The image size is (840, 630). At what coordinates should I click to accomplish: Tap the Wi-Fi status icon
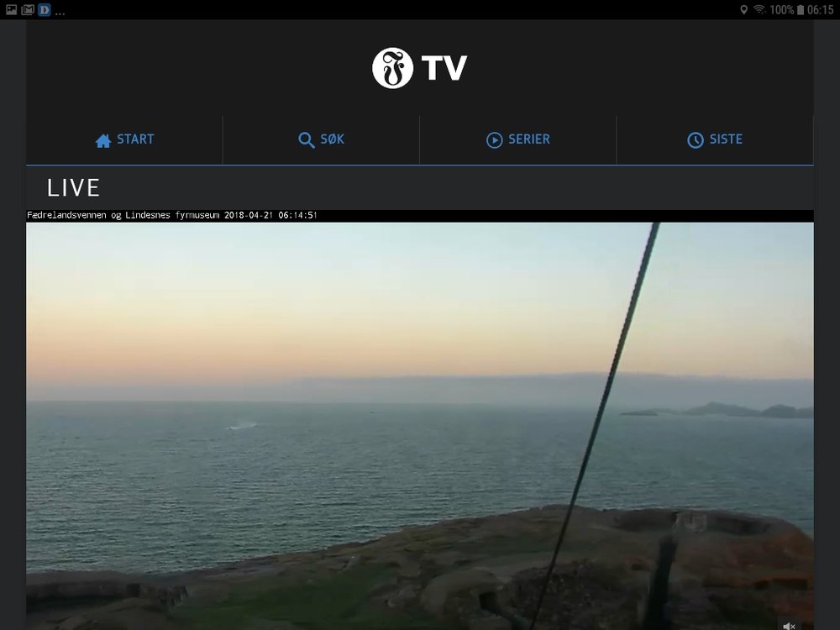click(759, 9)
